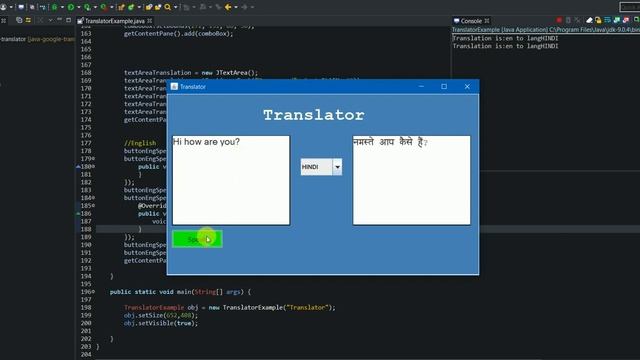Select the translator project in Package Explorer
Screen dimensions: 640x360
click(38, 39)
